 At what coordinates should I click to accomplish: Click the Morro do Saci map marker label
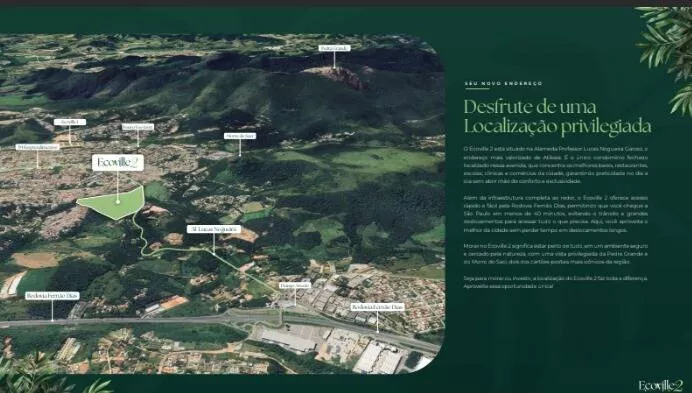[240, 136]
